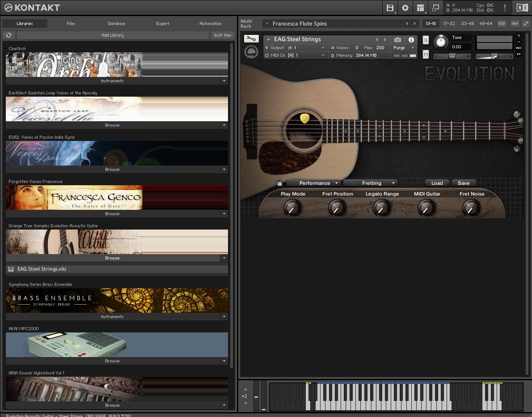Remove the EAG Steel Strings instrument (X)
This screenshot has height=417, width=532.
(x=519, y=36)
